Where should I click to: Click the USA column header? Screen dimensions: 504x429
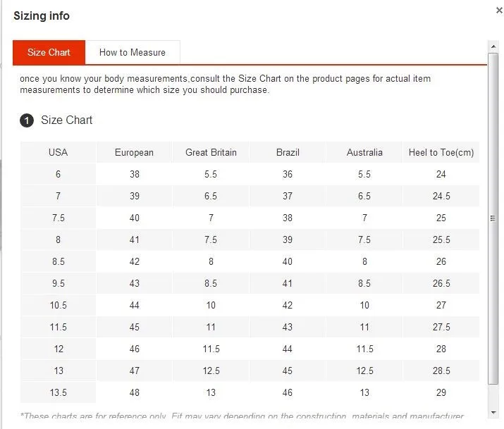click(x=59, y=152)
